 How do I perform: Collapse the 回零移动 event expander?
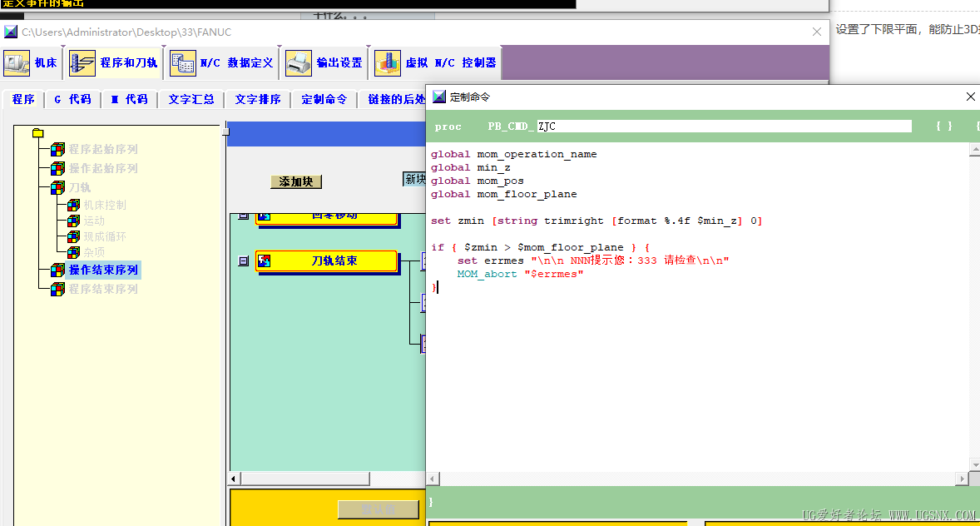pos(243,216)
